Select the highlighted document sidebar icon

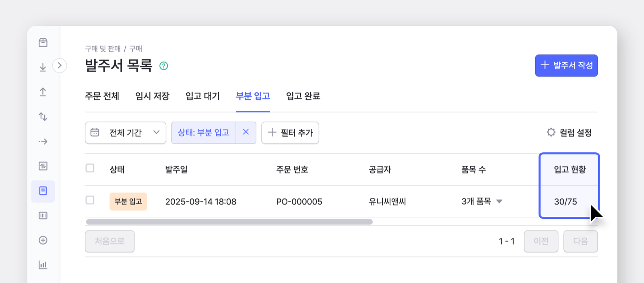pyautogui.click(x=43, y=191)
